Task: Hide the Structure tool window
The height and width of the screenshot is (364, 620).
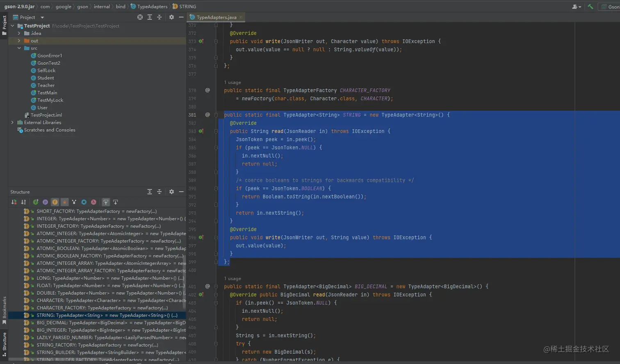Action: [181, 192]
